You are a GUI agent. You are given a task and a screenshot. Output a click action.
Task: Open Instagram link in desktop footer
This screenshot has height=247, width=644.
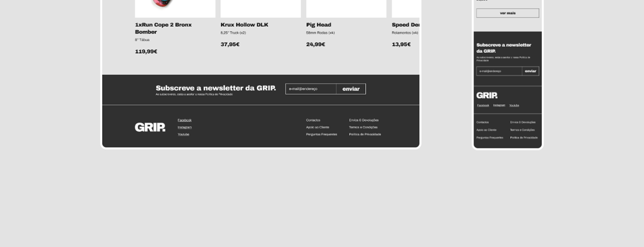(x=185, y=127)
